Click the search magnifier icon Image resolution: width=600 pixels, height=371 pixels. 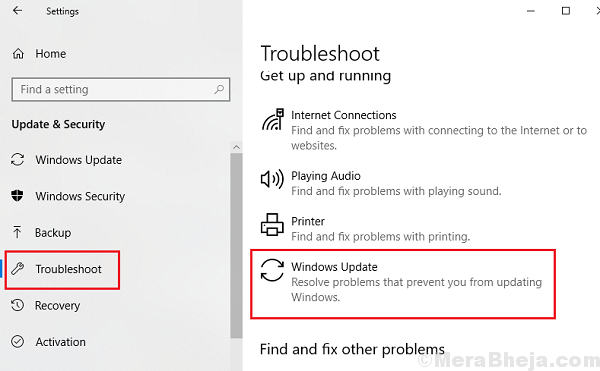pyautogui.click(x=219, y=89)
